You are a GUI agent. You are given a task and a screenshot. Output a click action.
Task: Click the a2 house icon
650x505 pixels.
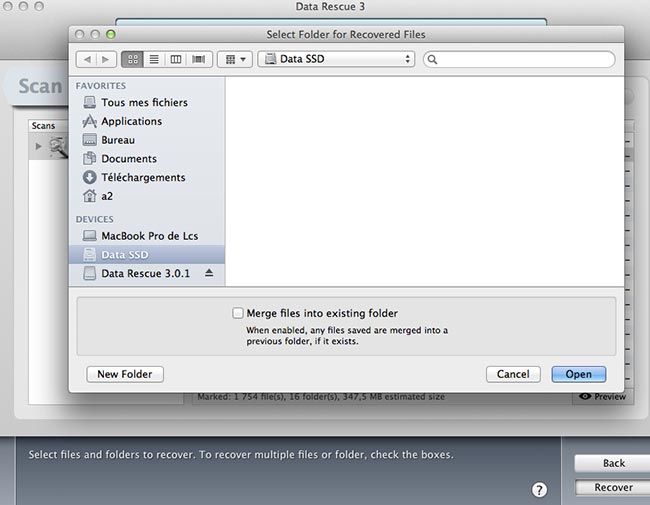click(90, 196)
